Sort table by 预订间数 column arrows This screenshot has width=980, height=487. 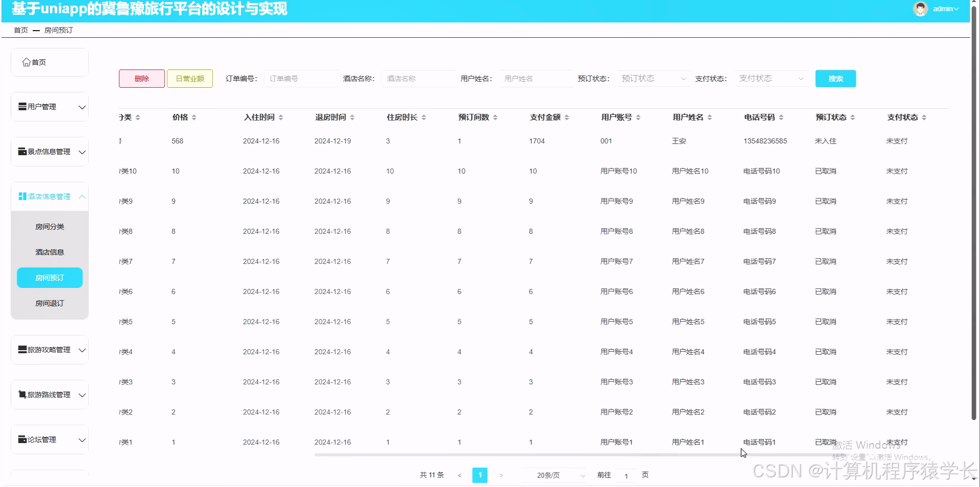(x=495, y=117)
